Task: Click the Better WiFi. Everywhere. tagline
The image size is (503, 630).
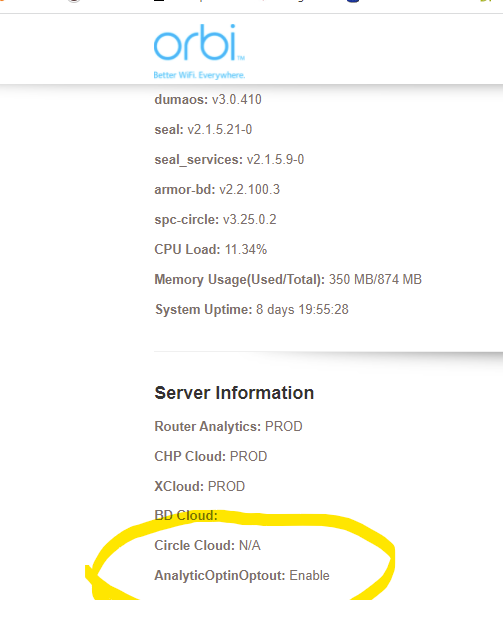Action: 199,75
